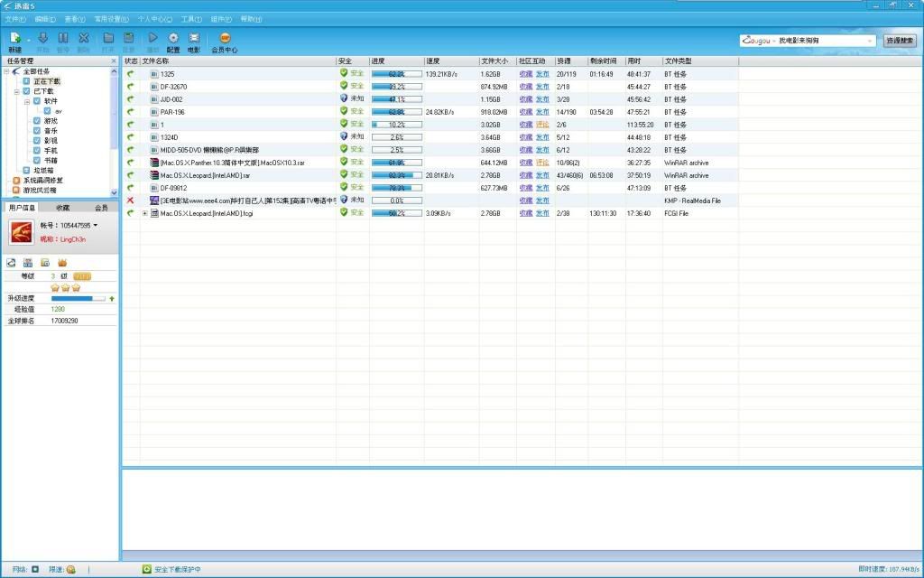Click the crown icon in user info panel
The height and width of the screenshot is (578, 924).
click(x=62, y=262)
